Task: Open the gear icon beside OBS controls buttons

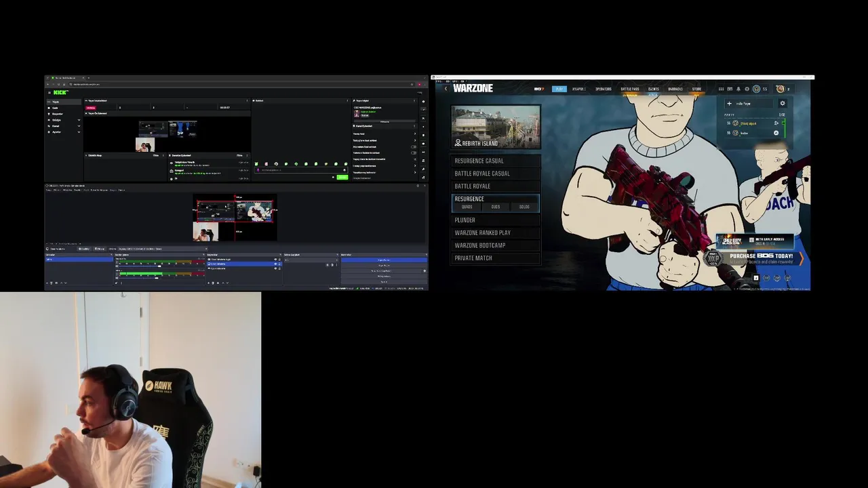Action: (425, 271)
